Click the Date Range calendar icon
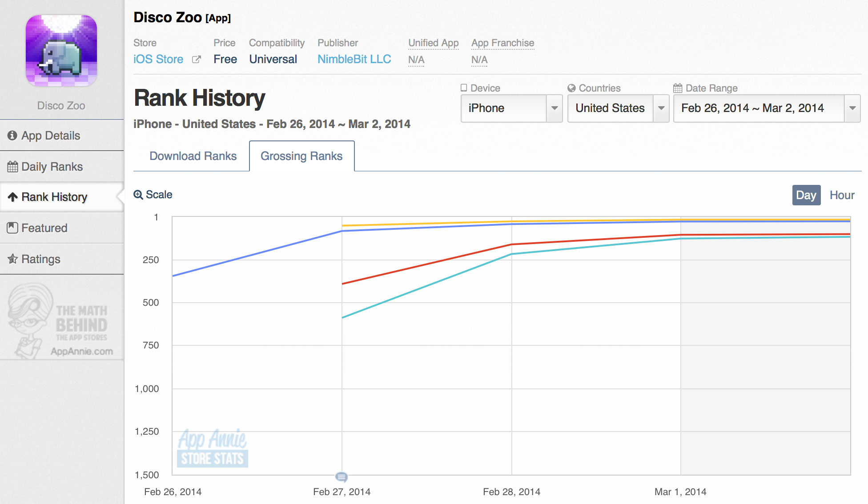Image resolution: width=868 pixels, height=504 pixels. (678, 88)
